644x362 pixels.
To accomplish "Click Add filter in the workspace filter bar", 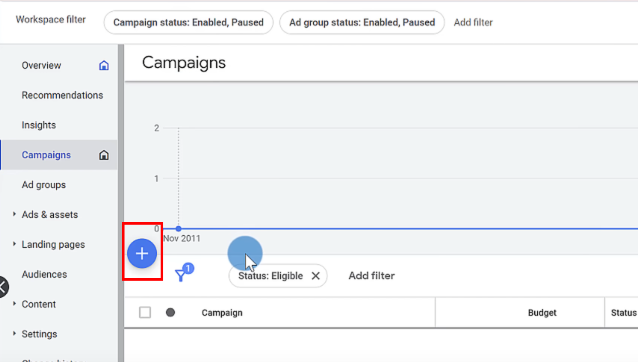I will click(x=473, y=22).
